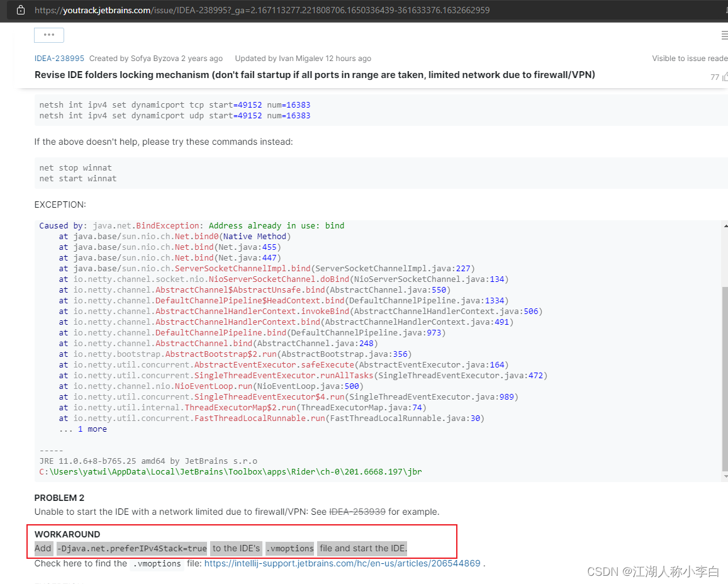Select the issue title about IDE folders locking

(x=315, y=74)
